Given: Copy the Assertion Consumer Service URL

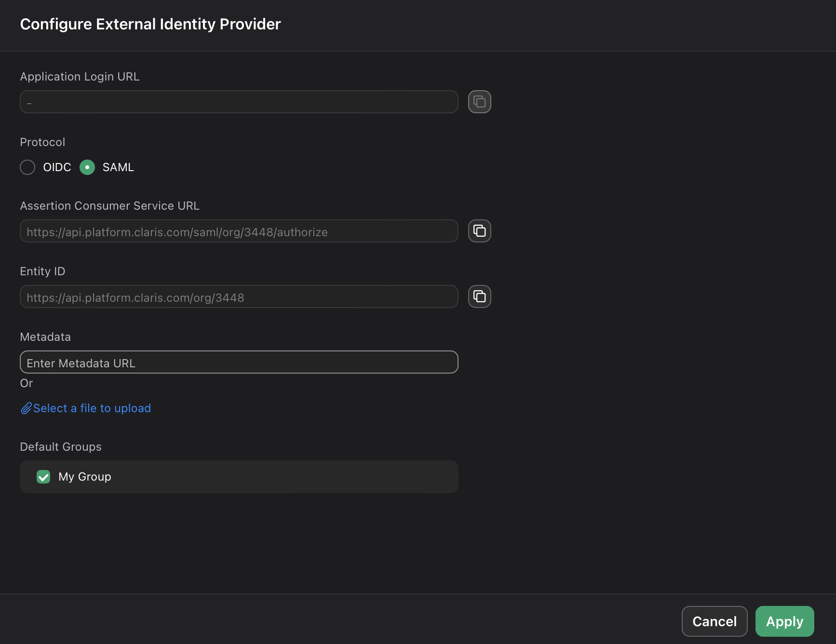Looking at the screenshot, I should (x=479, y=230).
